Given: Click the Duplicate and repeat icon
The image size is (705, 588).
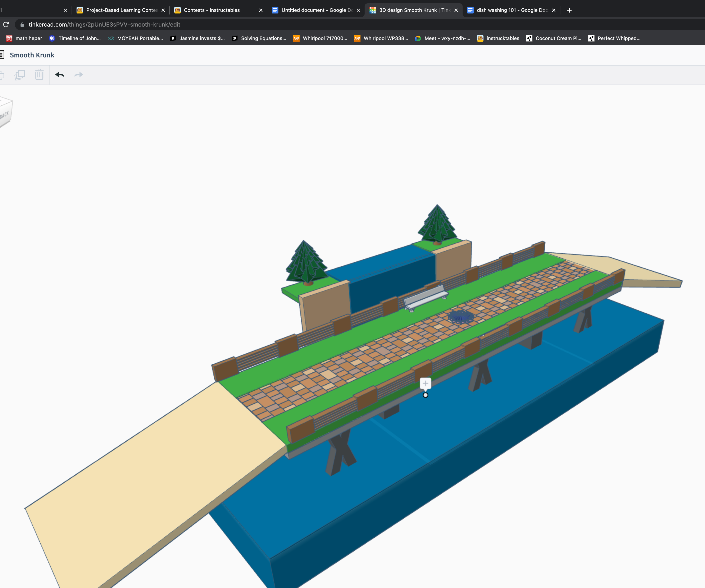Looking at the screenshot, I should [20, 74].
